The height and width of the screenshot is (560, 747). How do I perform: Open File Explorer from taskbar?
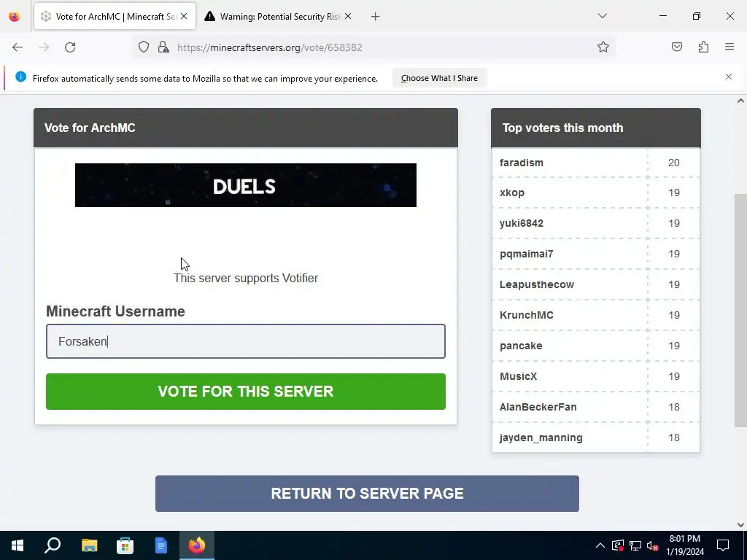click(x=89, y=545)
